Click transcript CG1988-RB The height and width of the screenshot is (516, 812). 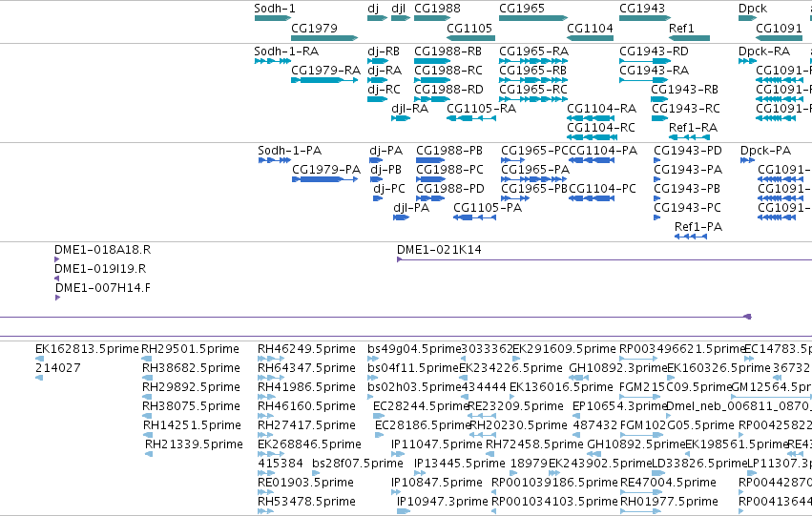click(432, 61)
